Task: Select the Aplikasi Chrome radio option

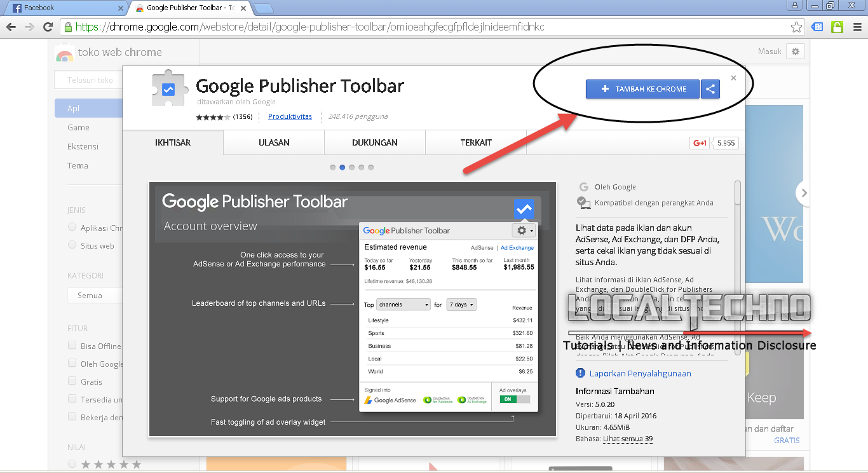Action: (x=72, y=228)
